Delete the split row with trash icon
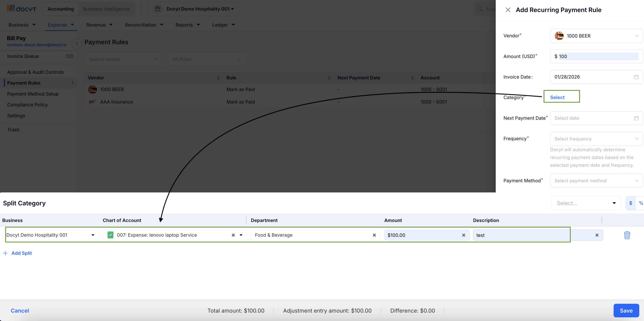Image resolution: width=644 pixels, height=321 pixels. (x=627, y=235)
